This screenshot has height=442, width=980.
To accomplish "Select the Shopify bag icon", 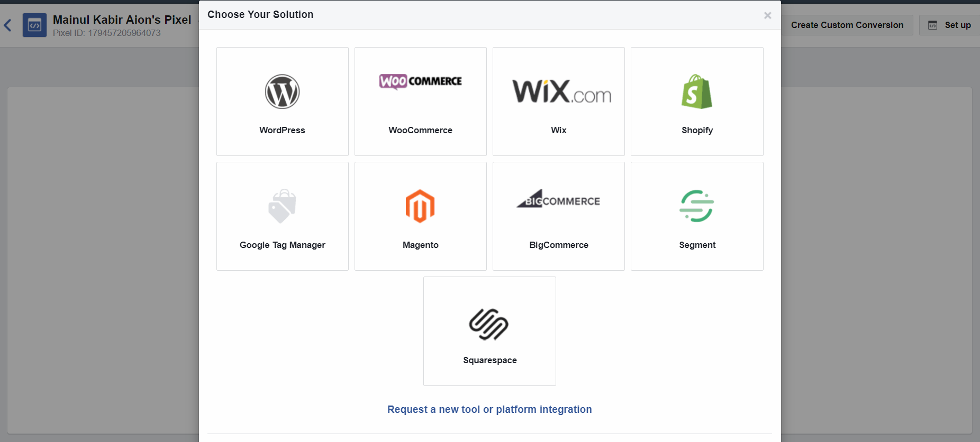I will (697, 91).
